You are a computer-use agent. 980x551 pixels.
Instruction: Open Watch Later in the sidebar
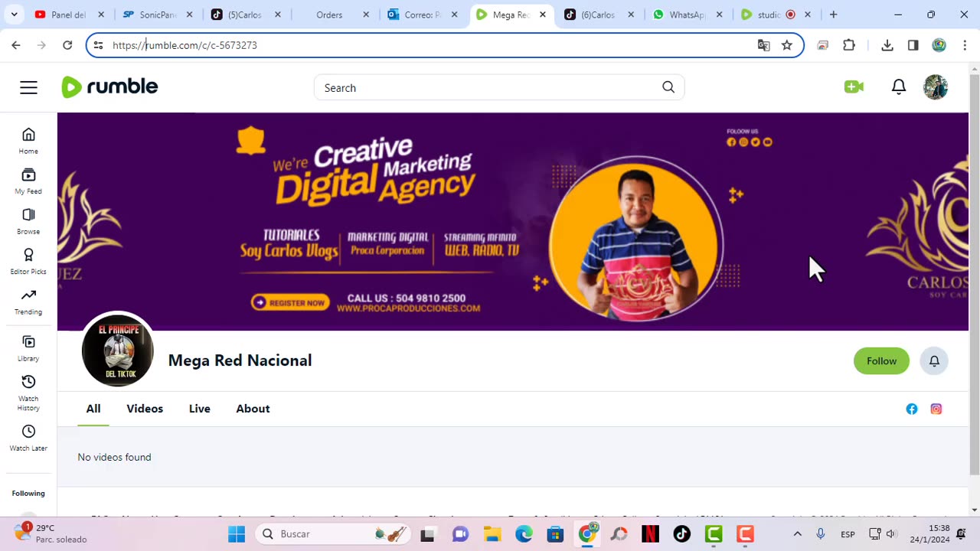click(x=28, y=439)
